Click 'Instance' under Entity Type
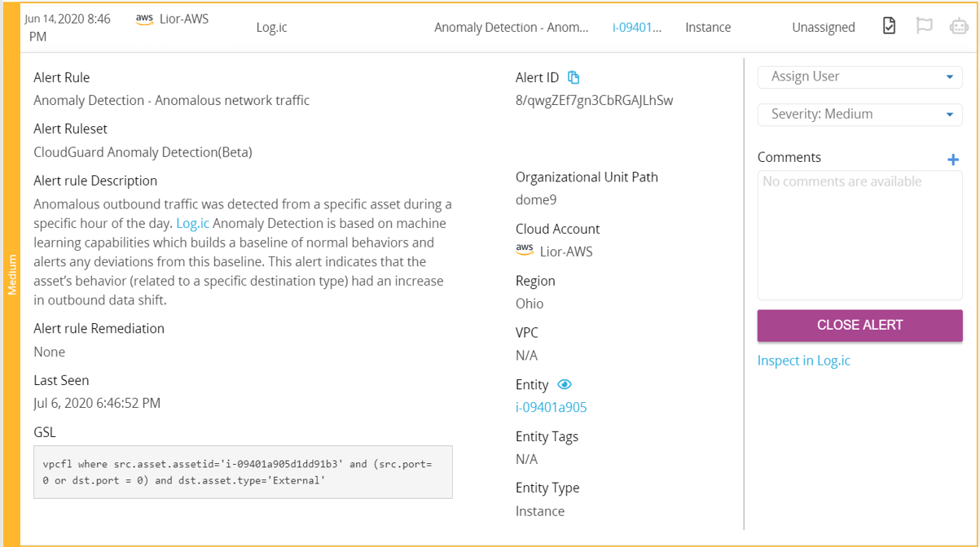The image size is (980, 547). pos(540,511)
